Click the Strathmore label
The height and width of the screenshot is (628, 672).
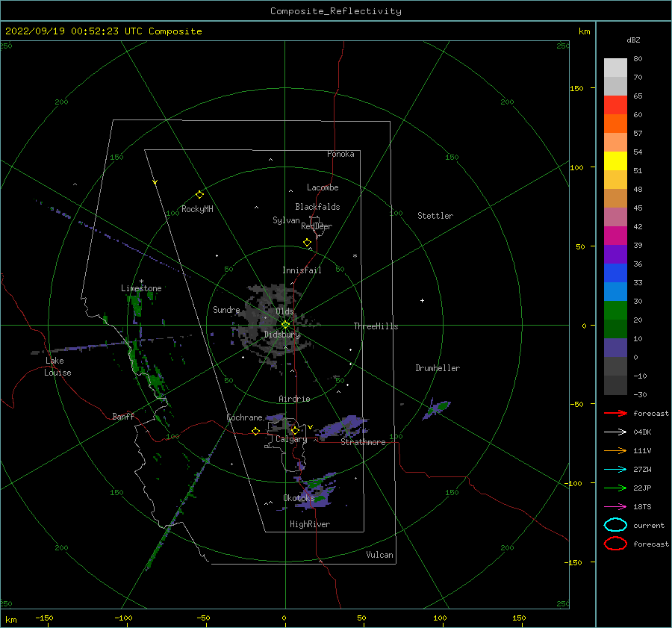tap(363, 442)
